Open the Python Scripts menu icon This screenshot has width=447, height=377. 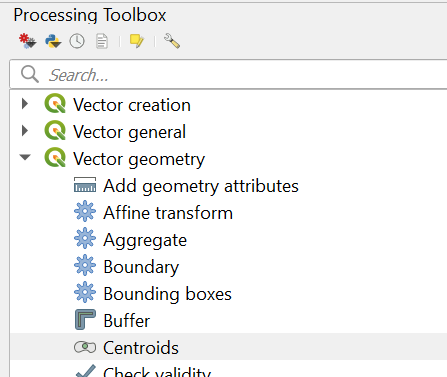click(53, 41)
